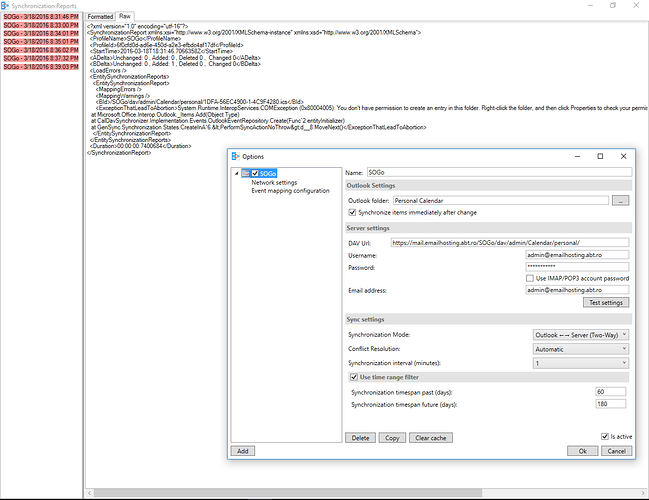Click the Email address input field

(x=577, y=290)
